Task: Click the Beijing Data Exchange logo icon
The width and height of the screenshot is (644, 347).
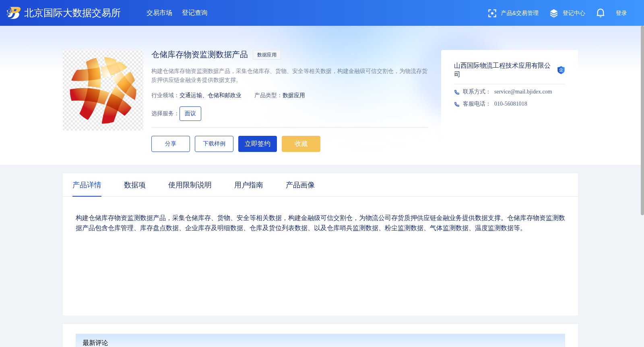Action: (13, 13)
